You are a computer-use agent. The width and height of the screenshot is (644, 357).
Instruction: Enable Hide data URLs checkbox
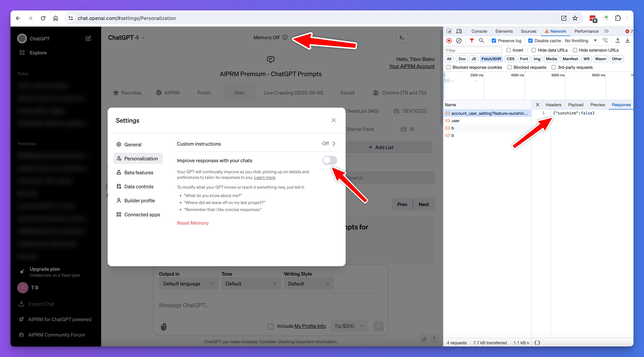tap(534, 50)
